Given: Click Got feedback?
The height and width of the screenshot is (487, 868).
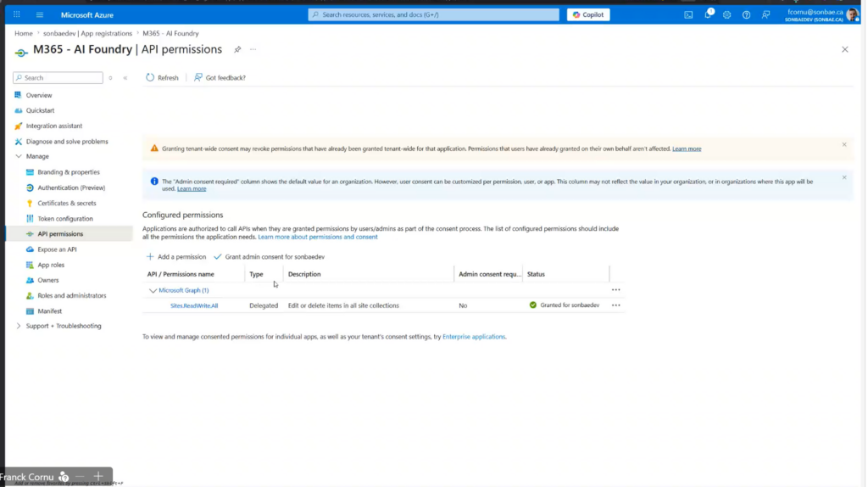Looking at the screenshot, I should 220,77.
